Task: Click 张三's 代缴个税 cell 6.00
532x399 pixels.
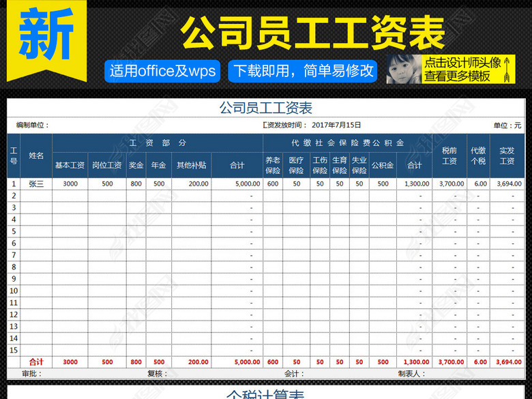Action: click(478, 184)
